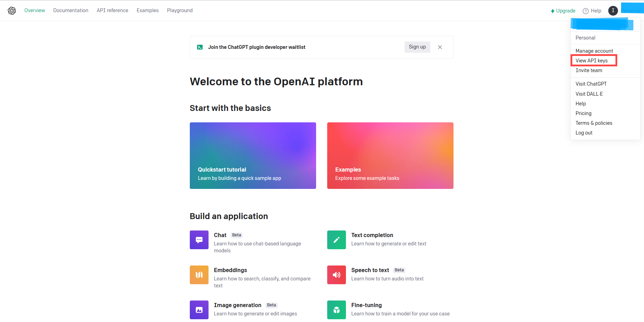The height and width of the screenshot is (322, 644).
Task: Click the Chat heading link
Action: click(220, 235)
